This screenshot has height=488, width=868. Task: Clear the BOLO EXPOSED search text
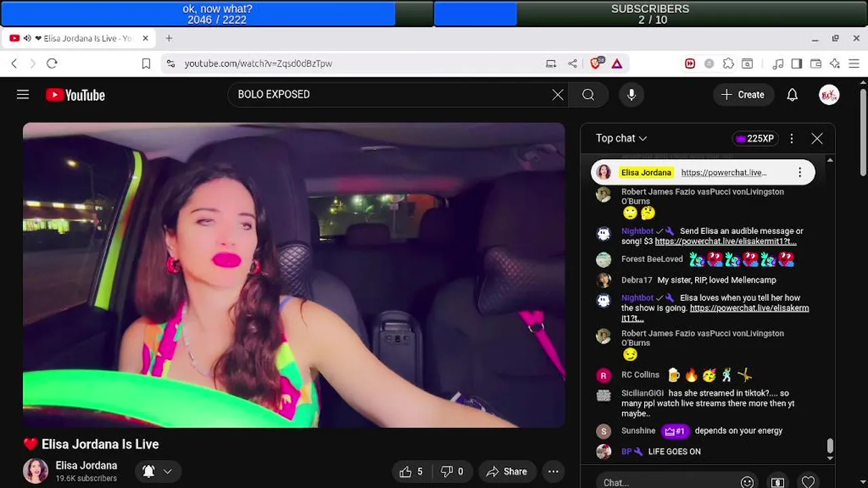point(557,95)
